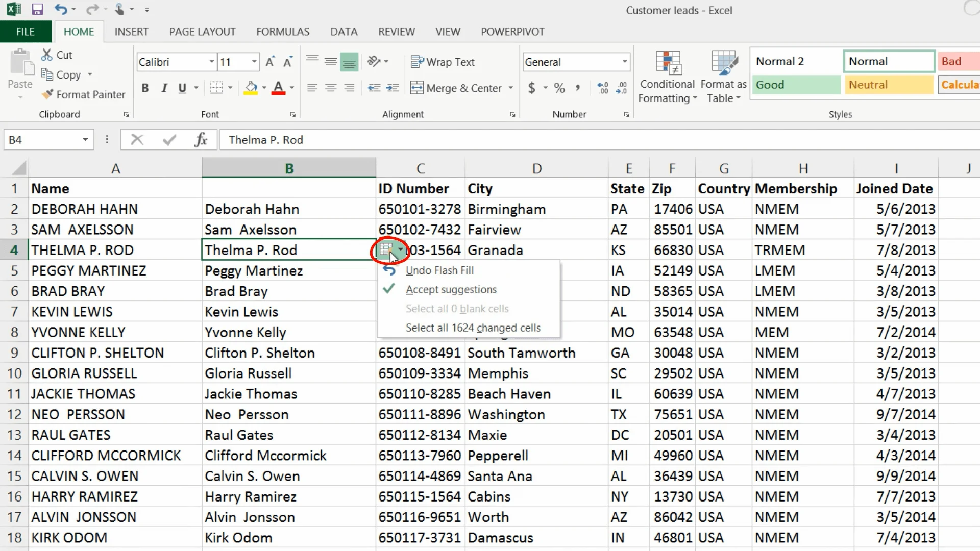The image size is (980, 551).
Task: Click the Save icon in quick access toolbar
Action: pos(37,9)
